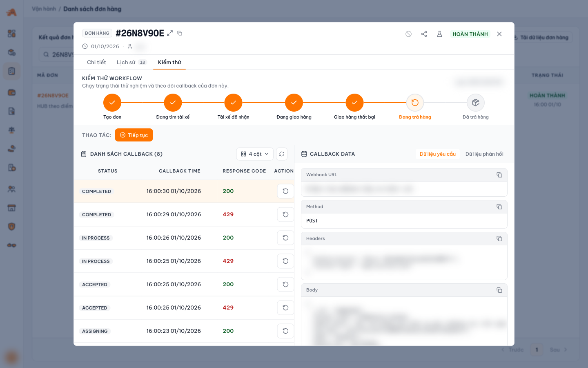
Task: Click 'Tải dữ liệu đơn hàng' button behind dialog
Action: pyautogui.click(x=541, y=38)
